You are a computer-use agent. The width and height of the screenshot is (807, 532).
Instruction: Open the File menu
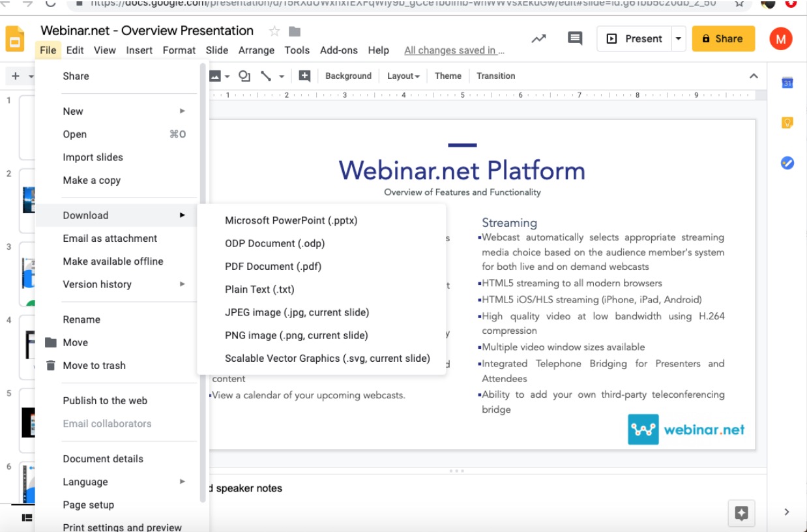[48, 50]
